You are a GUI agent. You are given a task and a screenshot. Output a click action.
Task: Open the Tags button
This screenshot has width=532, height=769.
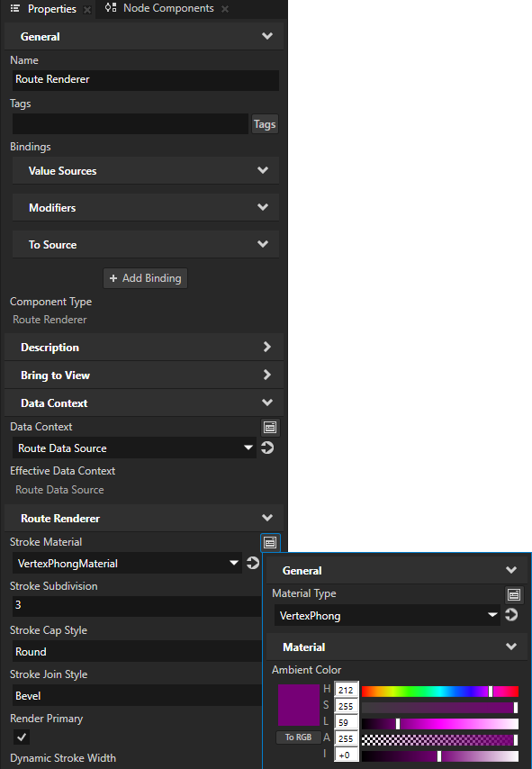click(x=265, y=124)
